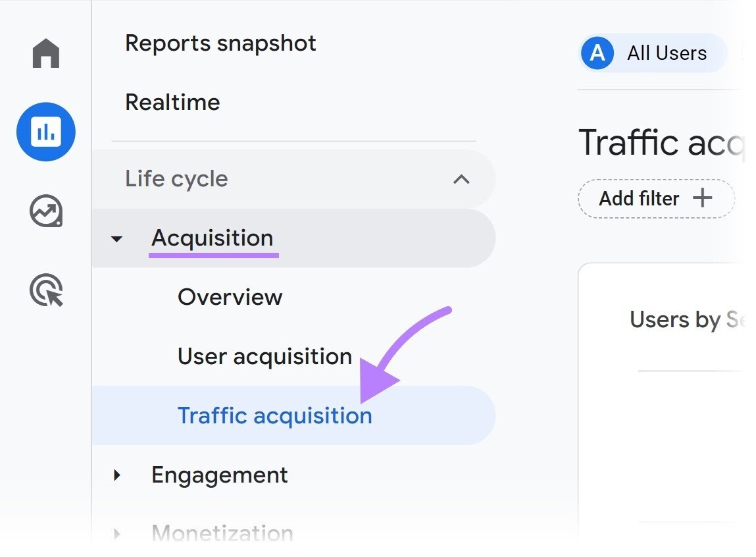Select the Reports bar chart icon
Viewport: 756px width, 557px height.
coord(45,132)
